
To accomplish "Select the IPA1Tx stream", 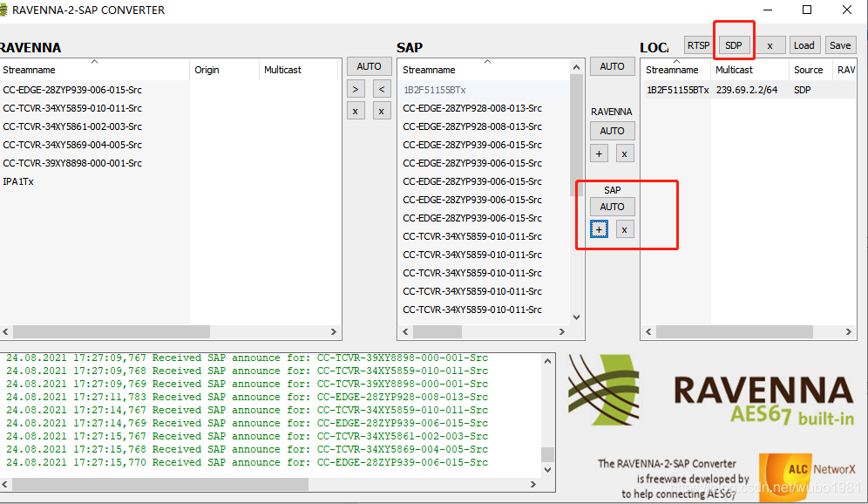I will point(18,181).
